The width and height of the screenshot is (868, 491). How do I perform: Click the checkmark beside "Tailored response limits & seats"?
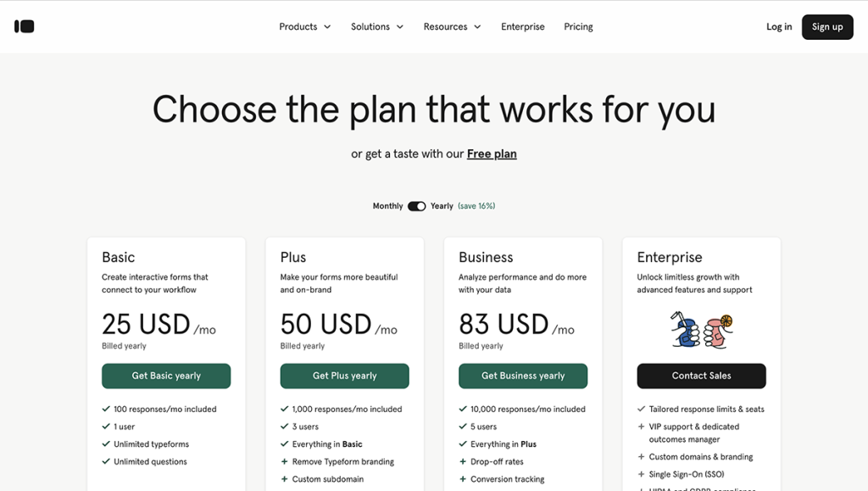coord(643,409)
